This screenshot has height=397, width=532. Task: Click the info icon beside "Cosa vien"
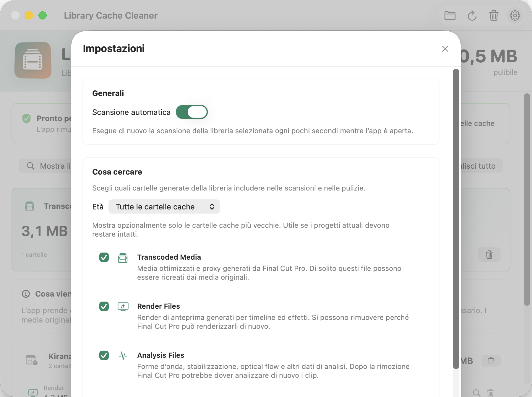(x=26, y=294)
